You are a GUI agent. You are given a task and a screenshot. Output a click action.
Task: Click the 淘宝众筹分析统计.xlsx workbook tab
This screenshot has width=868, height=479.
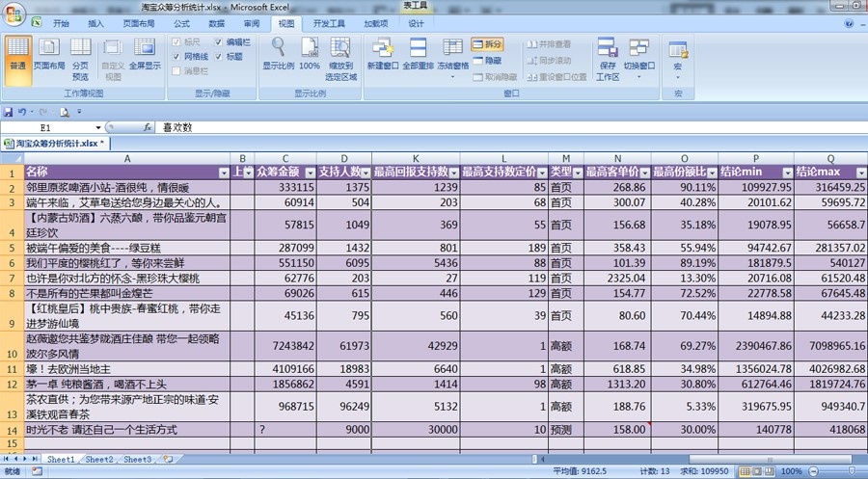(x=55, y=144)
